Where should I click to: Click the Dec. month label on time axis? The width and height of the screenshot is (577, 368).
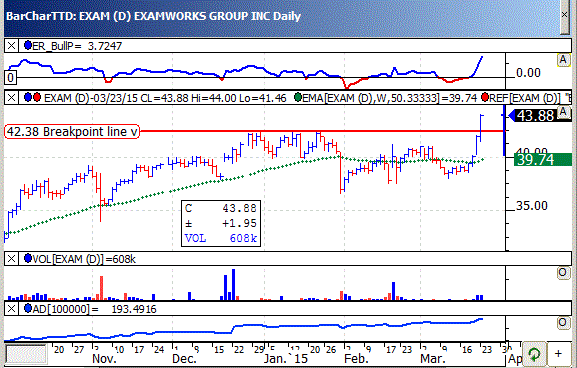(184, 358)
